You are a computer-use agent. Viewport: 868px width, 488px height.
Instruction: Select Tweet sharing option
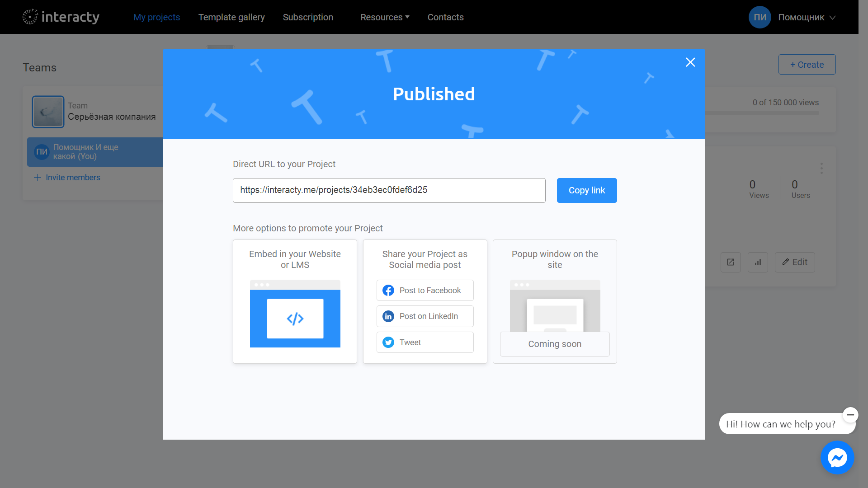(x=425, y=342)
